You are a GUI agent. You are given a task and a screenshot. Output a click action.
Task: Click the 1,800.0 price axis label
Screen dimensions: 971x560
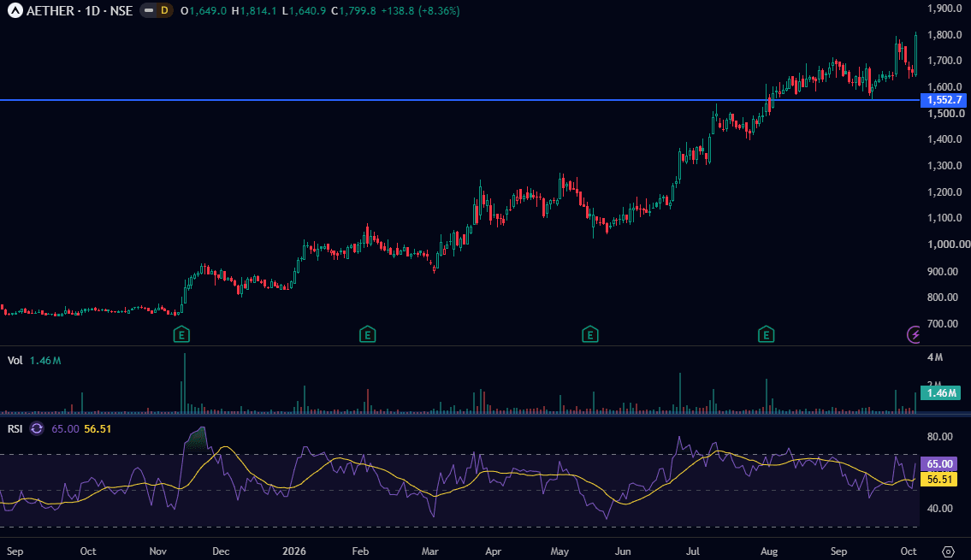pos(944,35)
